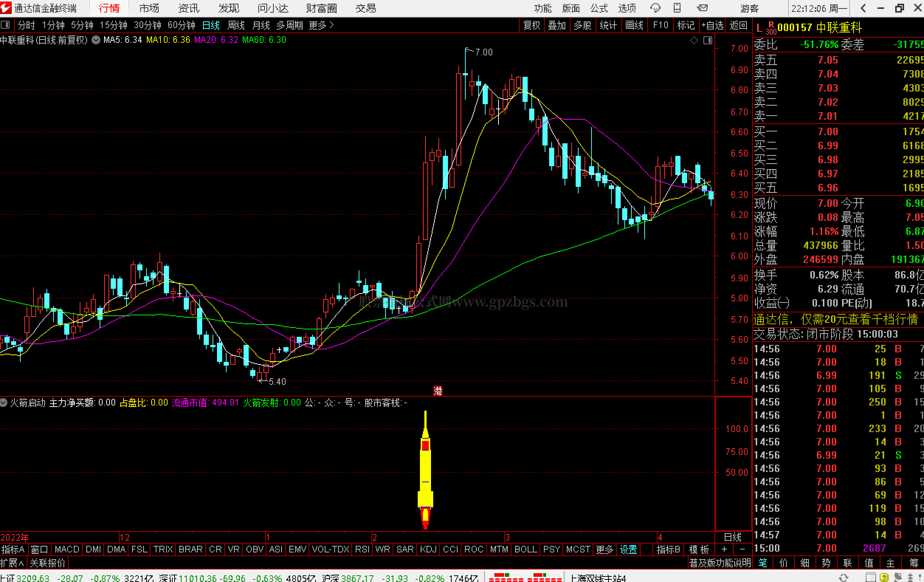Click the F10 company info button

661,25
